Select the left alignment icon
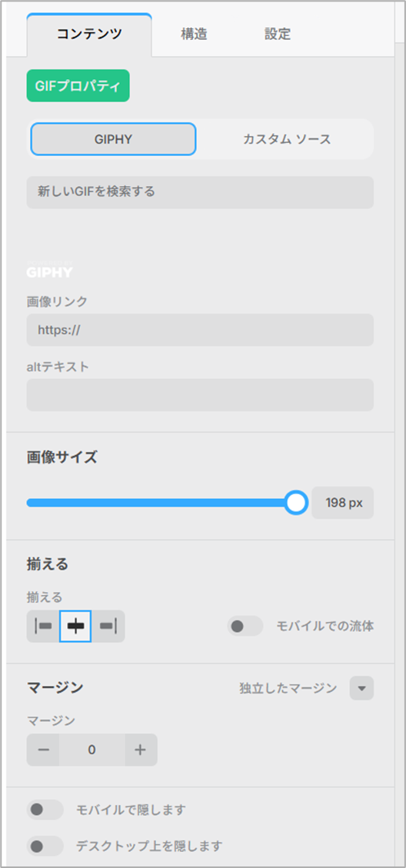The height and width of the screenshot is (868, 406). point(43,626)
